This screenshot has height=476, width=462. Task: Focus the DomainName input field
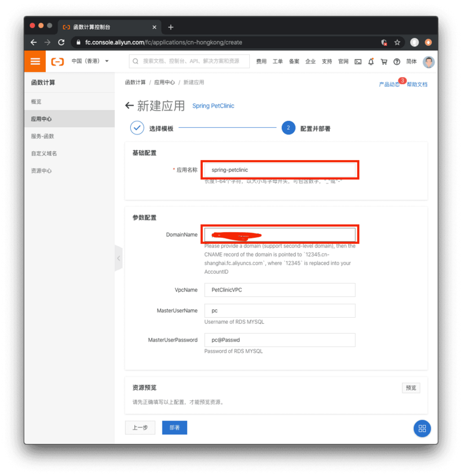(279, 234)
